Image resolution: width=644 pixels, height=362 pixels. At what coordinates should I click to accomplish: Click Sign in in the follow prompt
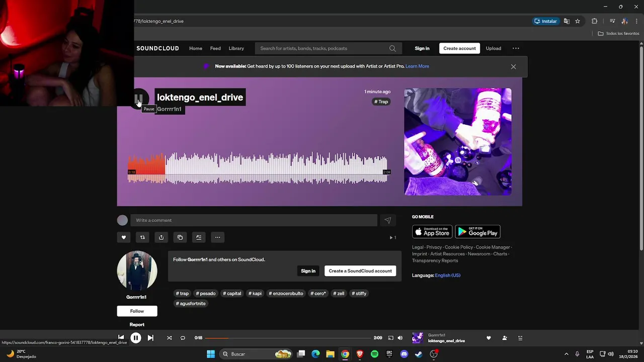(x=308, y=271)
